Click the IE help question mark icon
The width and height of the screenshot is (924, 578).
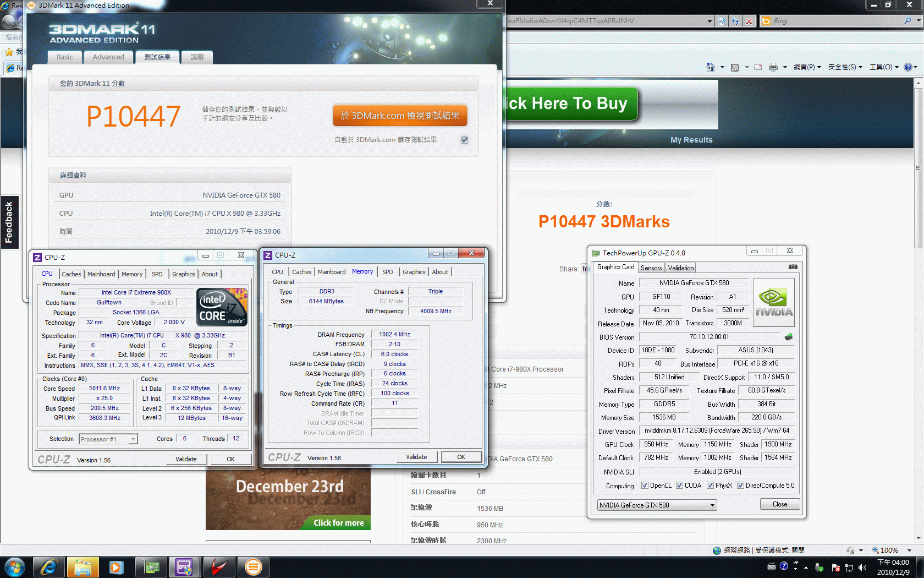coord(908,67)
